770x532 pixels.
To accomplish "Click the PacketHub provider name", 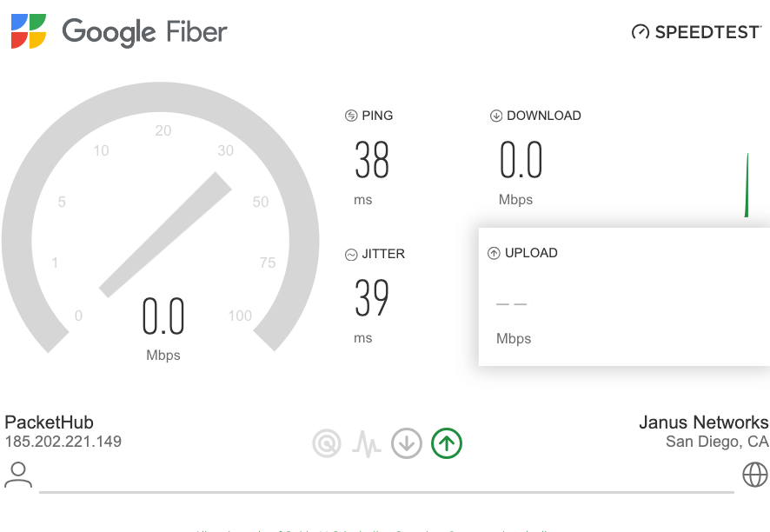I will point(50,422).
